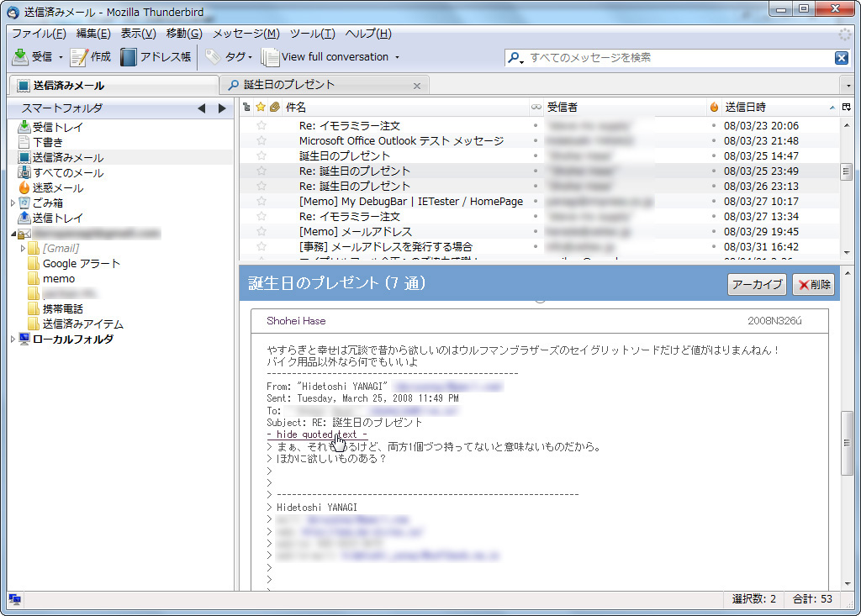Screen dimensions: 861x616
Task: Expand the ごみ箱 trash folder
Action: click(13, 203)
